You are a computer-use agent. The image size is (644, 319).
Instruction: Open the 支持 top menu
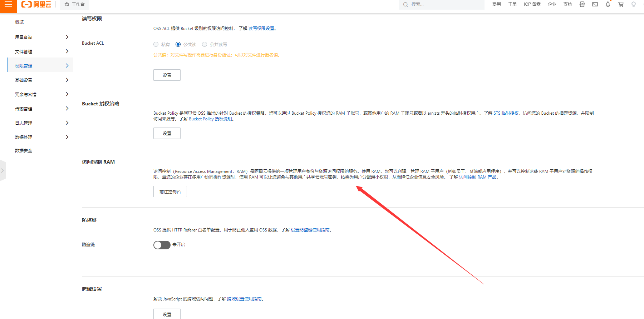click(x=568, y=4)
